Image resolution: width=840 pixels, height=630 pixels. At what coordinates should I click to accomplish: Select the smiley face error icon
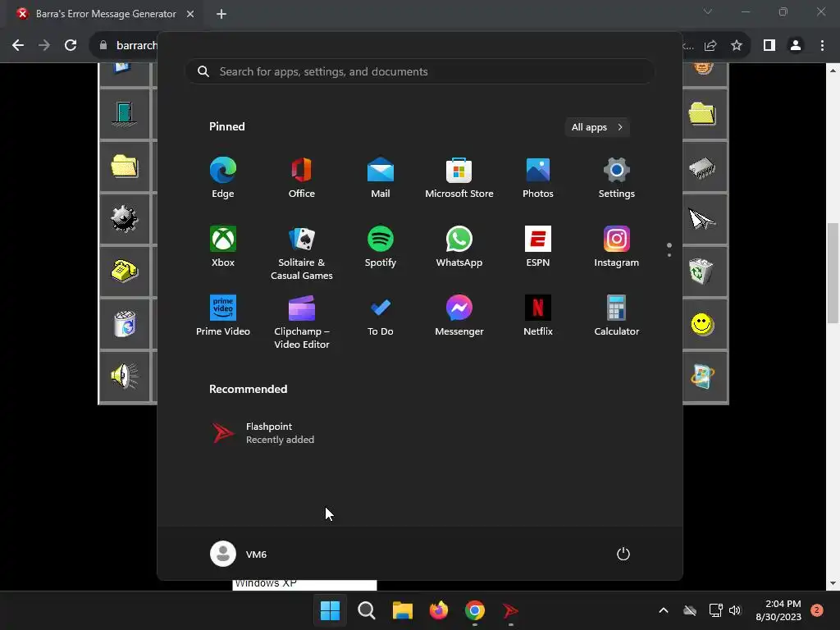[702, 324]
